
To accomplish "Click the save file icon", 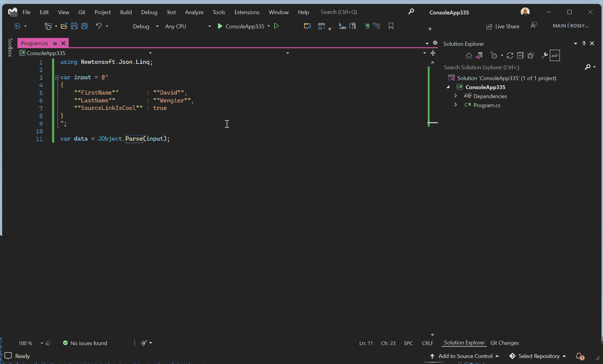I will (x=74, y=26).
